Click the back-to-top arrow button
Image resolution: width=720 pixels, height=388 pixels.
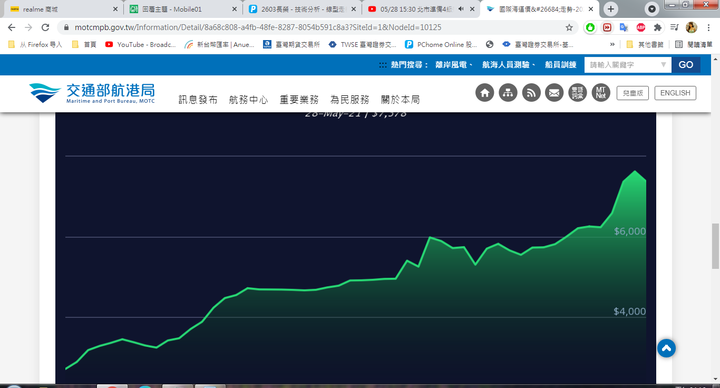666,348
